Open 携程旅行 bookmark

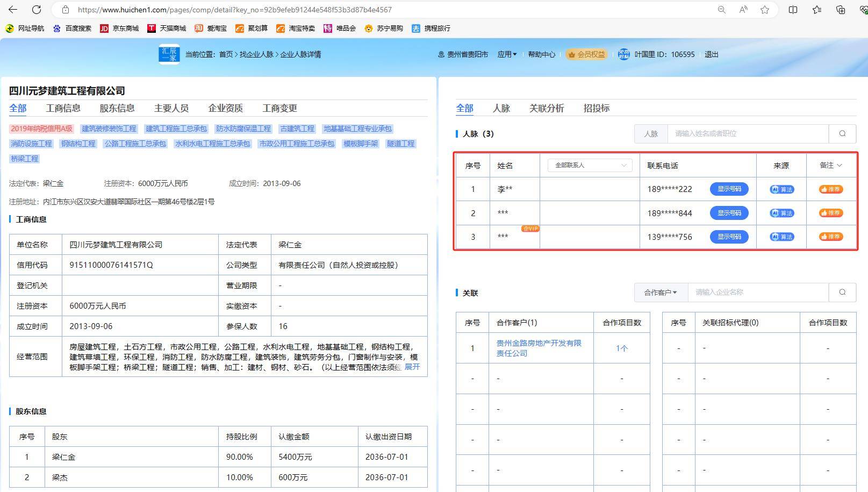tap(431, 28)
